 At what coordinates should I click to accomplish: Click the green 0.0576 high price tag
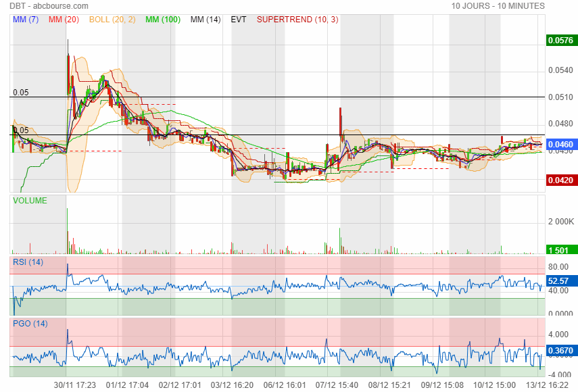pos(562,40)
